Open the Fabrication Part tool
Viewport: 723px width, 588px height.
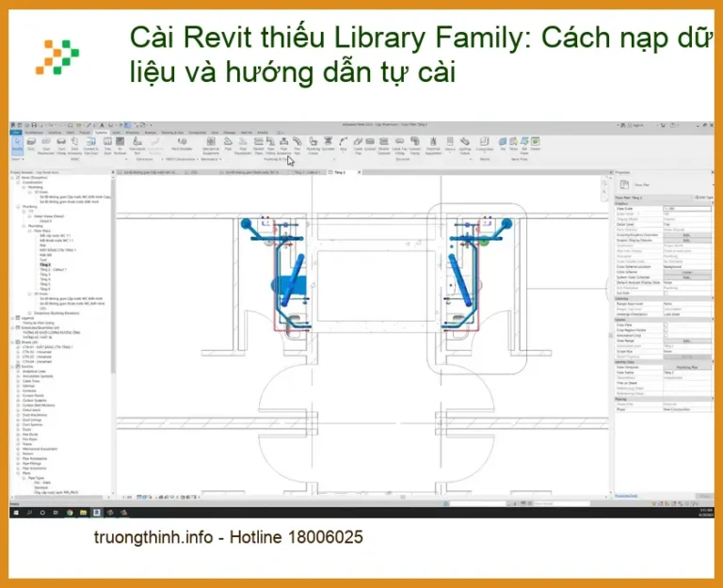[137, 145]
